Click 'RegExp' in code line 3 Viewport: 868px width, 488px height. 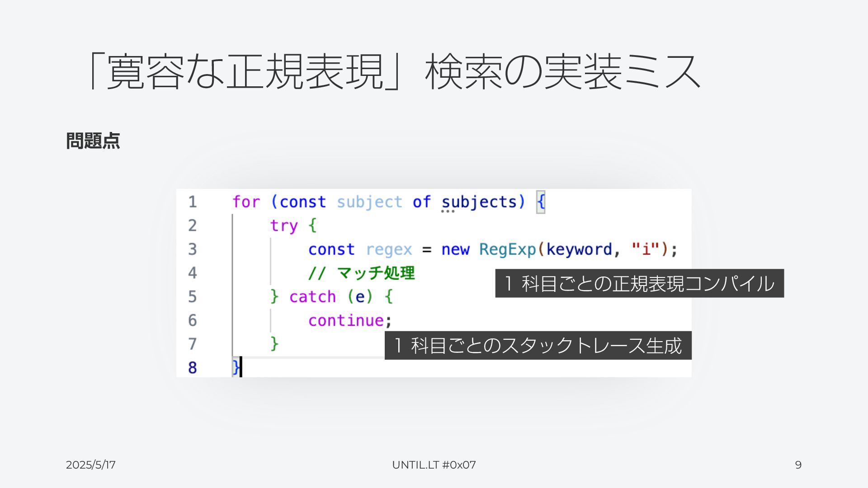click(x=507, y=249)
